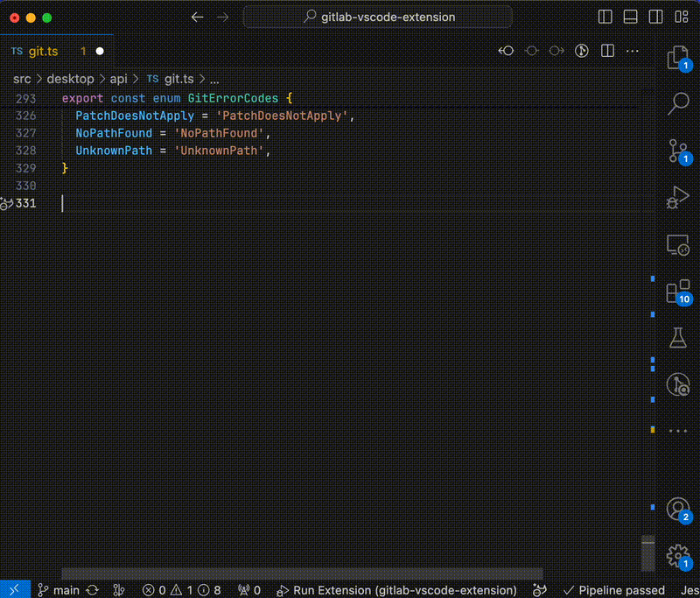Open a Remote Window from status bar
The image size is (700, 598).
(15, 589)
